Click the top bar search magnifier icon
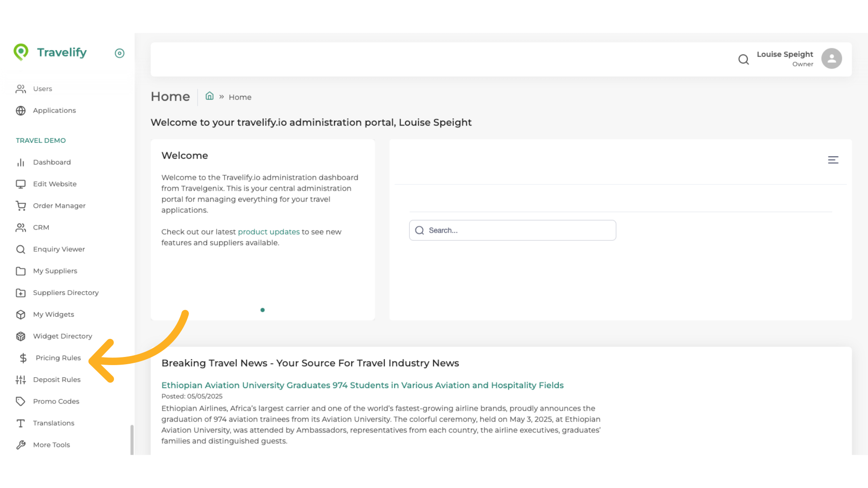Image resolution: width=868 pixels, height=488 pixels. pyautogui.click(x=743, y=59)
